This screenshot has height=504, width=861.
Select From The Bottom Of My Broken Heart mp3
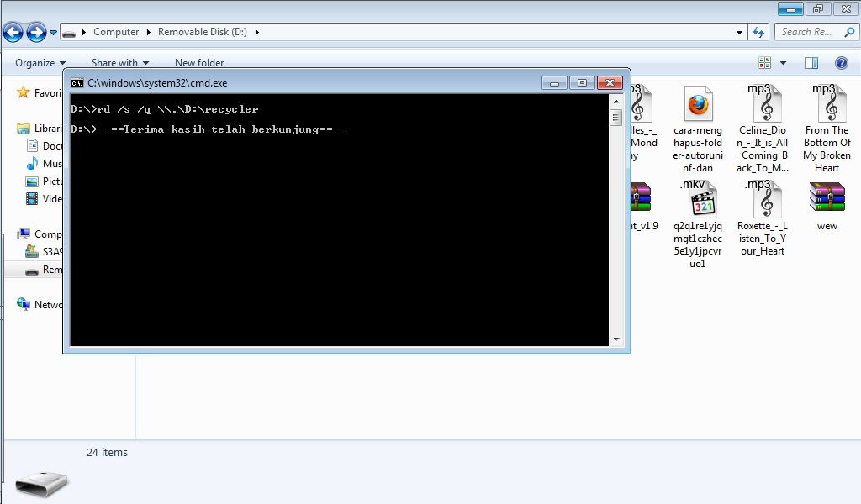click(x=827, y=105)
